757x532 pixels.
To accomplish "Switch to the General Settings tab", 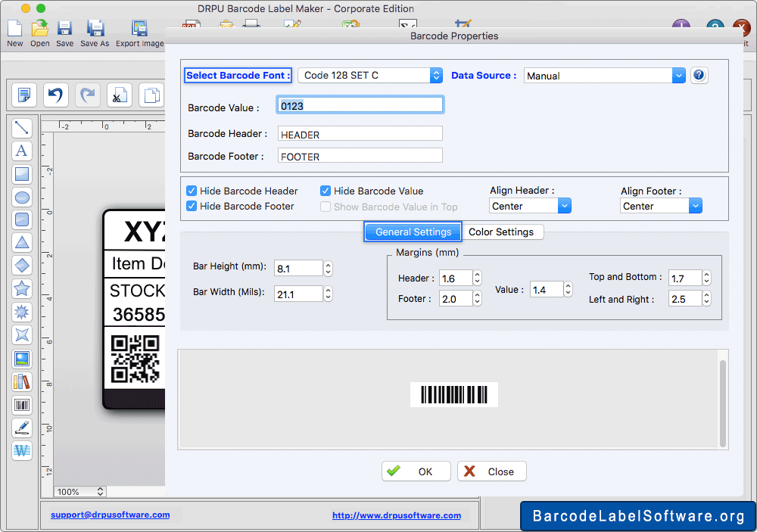I will (x=413, y=232).
